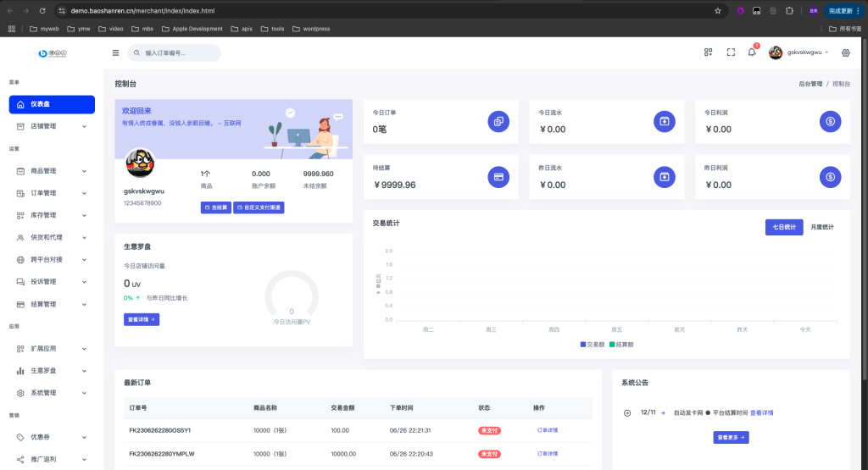Click the 扩展应用 grid icon in sidebar
868x470 pixels.
[20, 349]
